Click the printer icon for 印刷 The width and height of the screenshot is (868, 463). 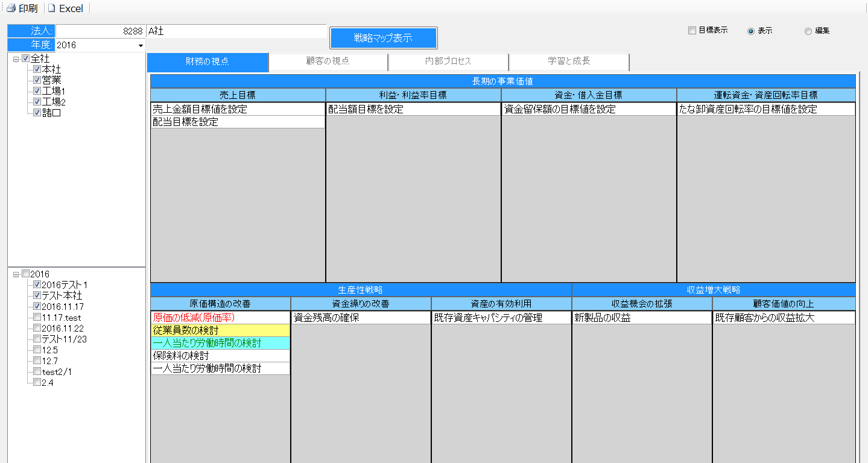11,8
